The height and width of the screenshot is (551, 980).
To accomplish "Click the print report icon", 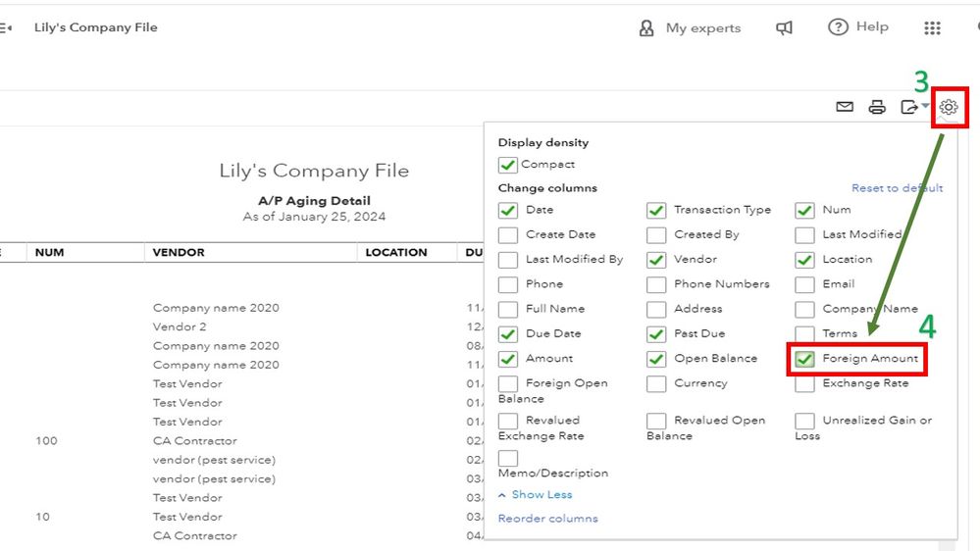I will click(x=877, y=107).
